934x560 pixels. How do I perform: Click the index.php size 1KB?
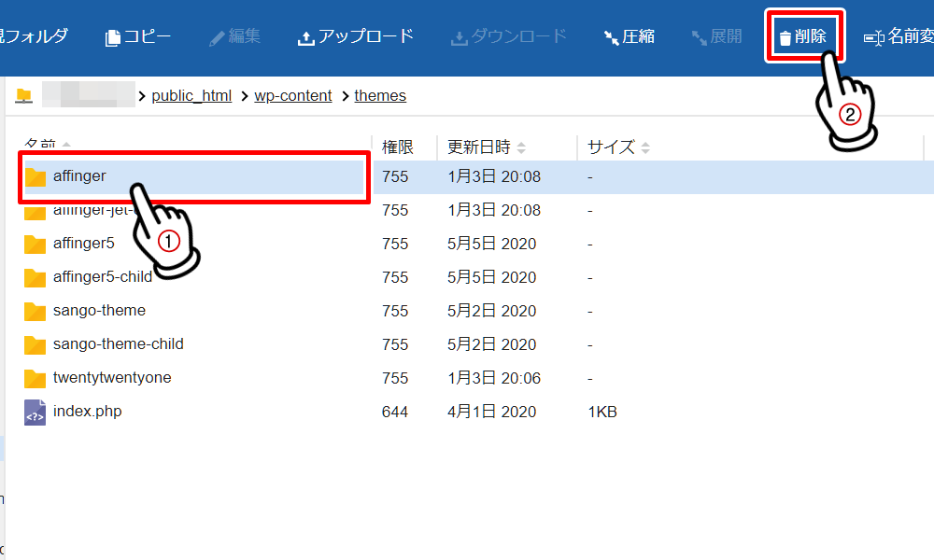(x=602, y=412)
